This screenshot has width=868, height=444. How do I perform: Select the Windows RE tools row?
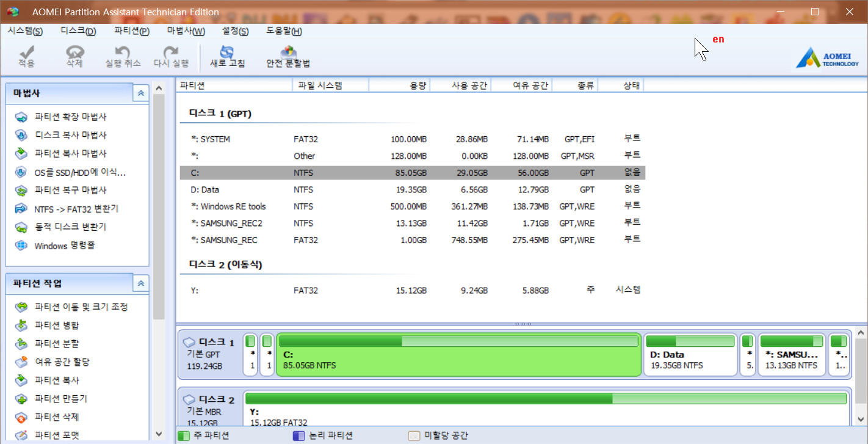click(412, 206)
